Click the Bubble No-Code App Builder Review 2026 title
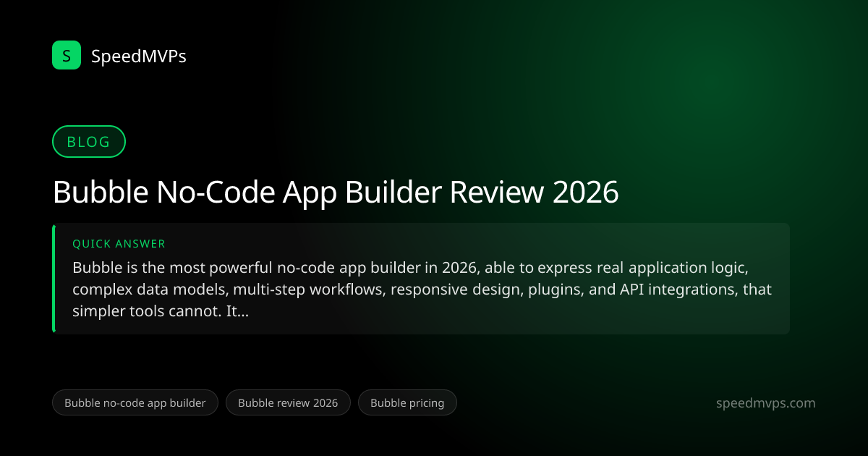The image size is (868, 456). coord(336,193)
